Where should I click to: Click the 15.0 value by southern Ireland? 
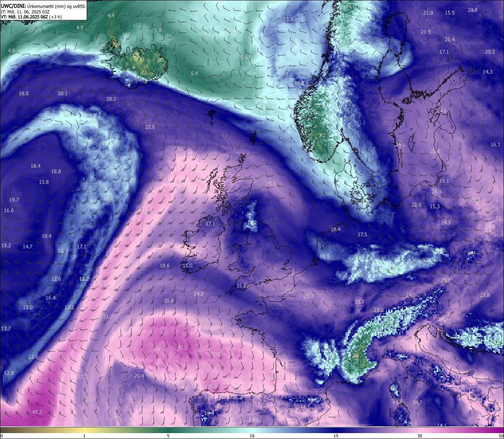188,265
